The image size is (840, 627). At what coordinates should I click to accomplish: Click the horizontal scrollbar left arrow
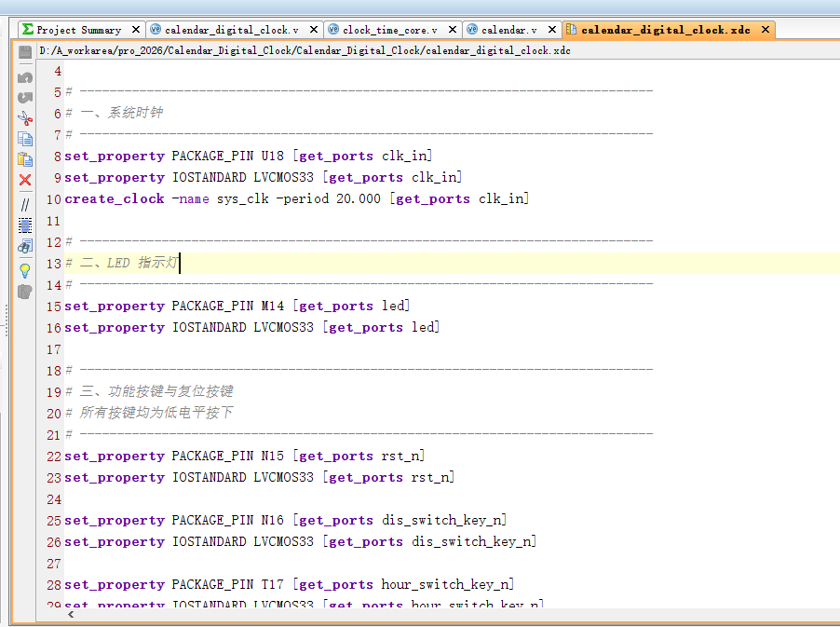(x=71, y=615)
